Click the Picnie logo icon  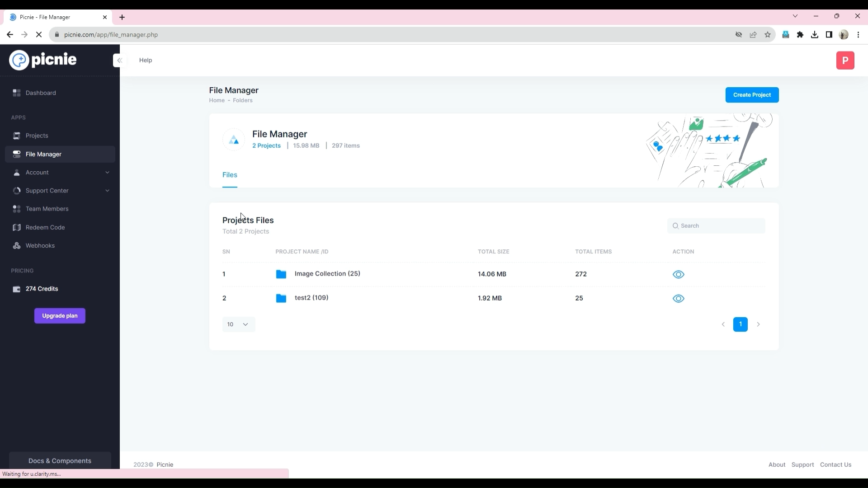[x=19, y=60]
